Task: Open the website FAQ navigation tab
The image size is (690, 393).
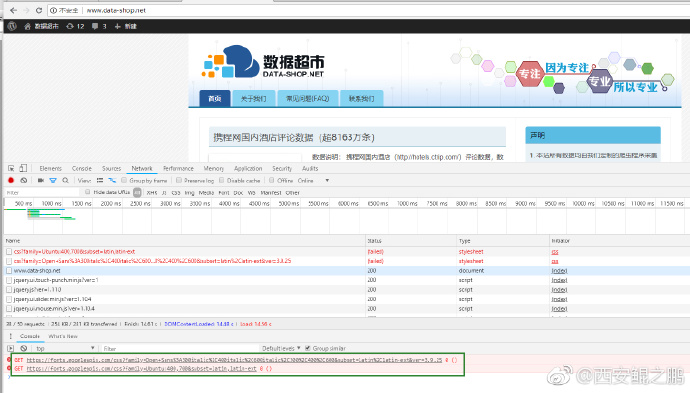Action: [x=308, y=99]
